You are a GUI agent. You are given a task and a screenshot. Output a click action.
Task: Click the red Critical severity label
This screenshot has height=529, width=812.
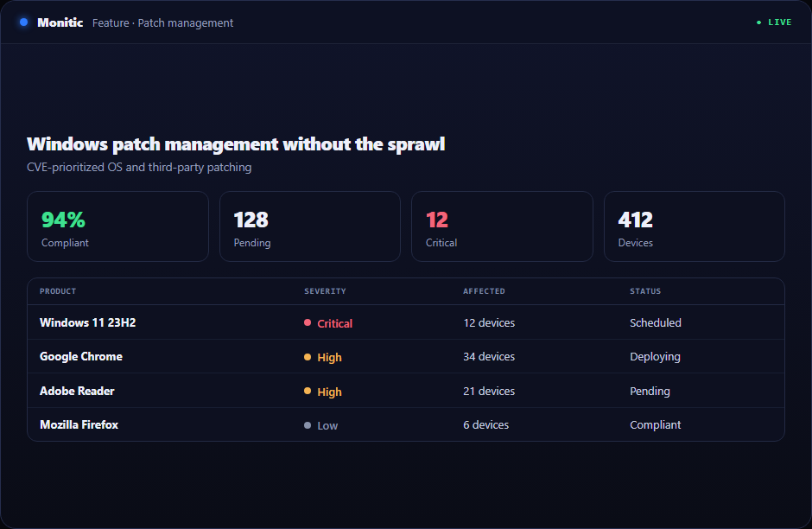pos(334,323)
